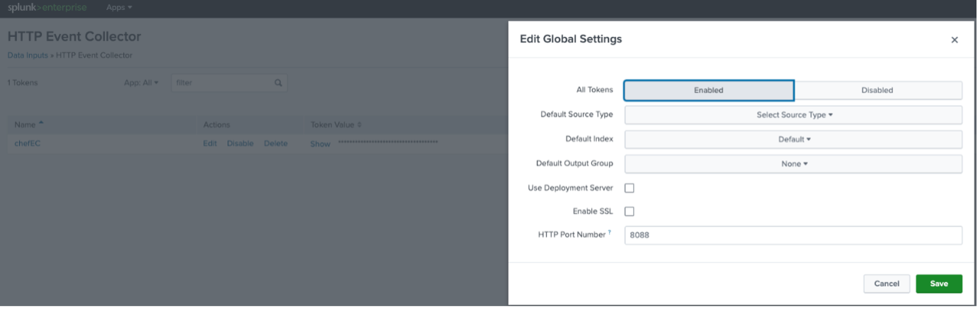The height and width of the screenshot is (309, 980).
Task: Click the search magnifier icon in filter
Action: point(278,83)
